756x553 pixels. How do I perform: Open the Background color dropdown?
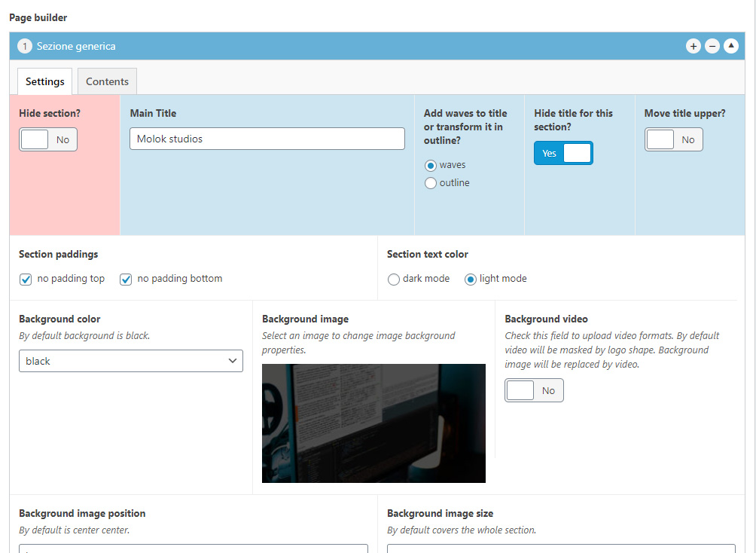click(x=131, y=361)
